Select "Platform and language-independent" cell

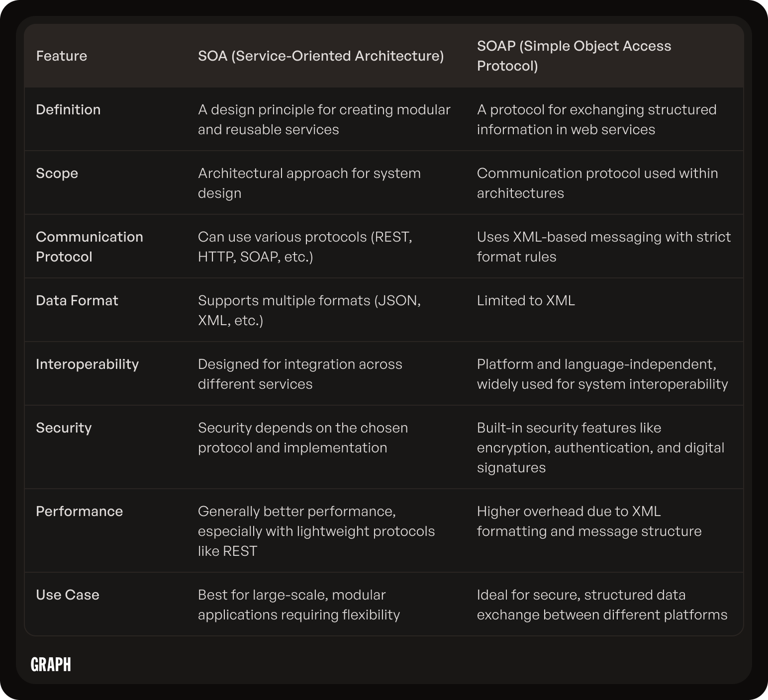602,374
